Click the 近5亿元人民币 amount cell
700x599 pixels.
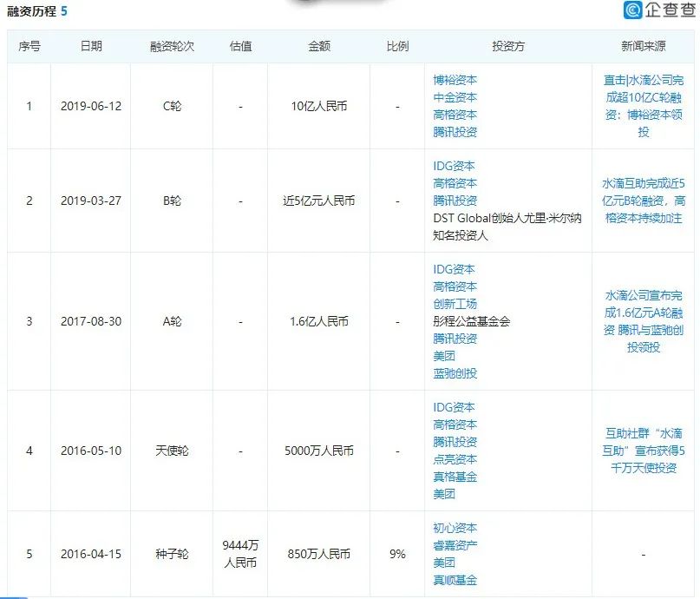tap(318, 201)
